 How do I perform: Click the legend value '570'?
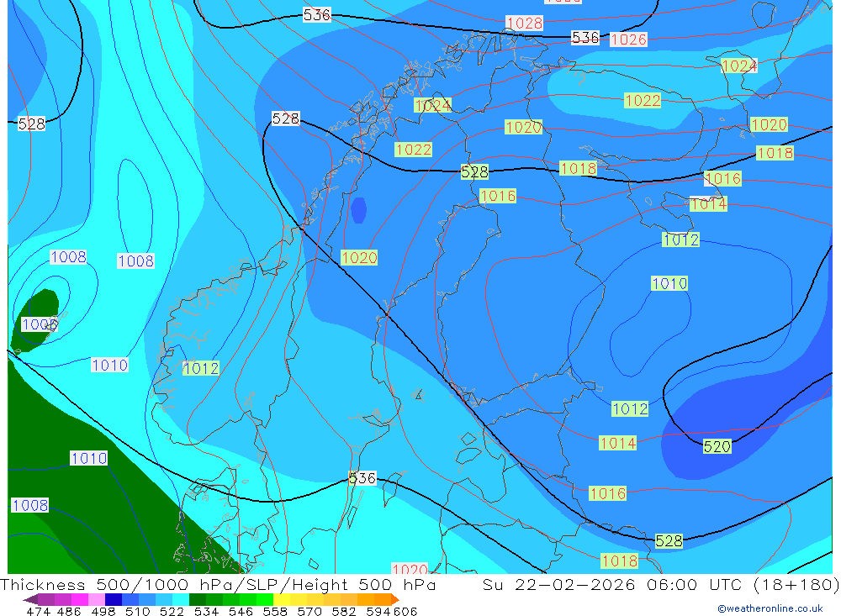[x=309, y=611]
